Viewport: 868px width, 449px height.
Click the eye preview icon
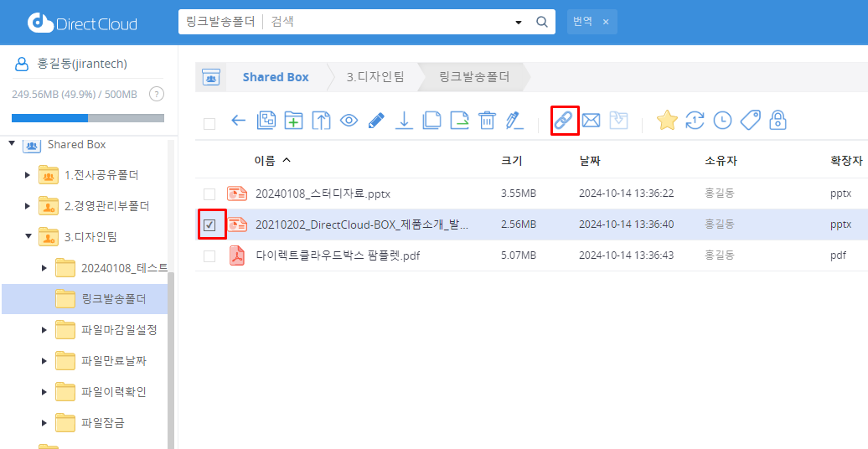pos(349,121)
